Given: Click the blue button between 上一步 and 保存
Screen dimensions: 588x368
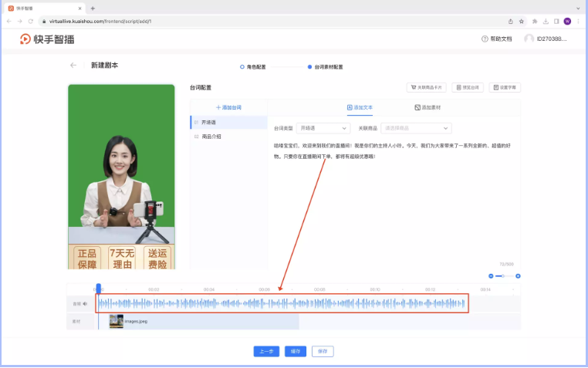Looking at the screenshot, I should tap(295, 352).
